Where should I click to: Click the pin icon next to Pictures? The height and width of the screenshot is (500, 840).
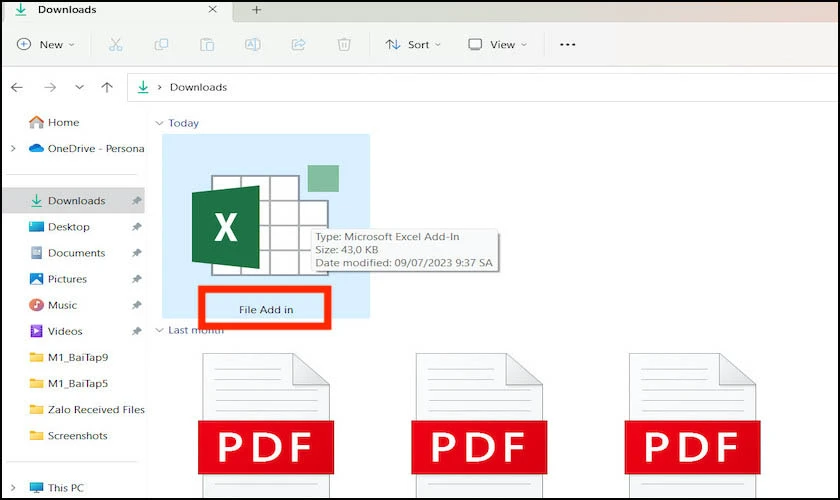137,279
